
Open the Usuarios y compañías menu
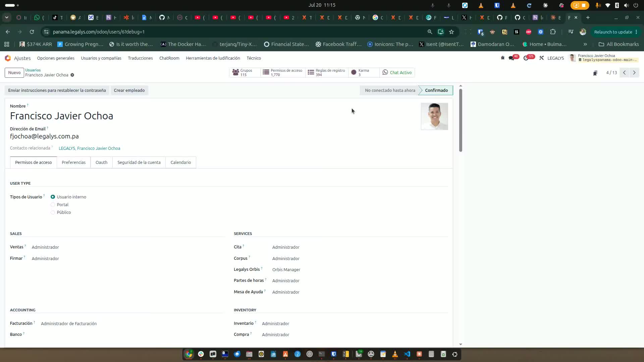(x=101, y=58)
